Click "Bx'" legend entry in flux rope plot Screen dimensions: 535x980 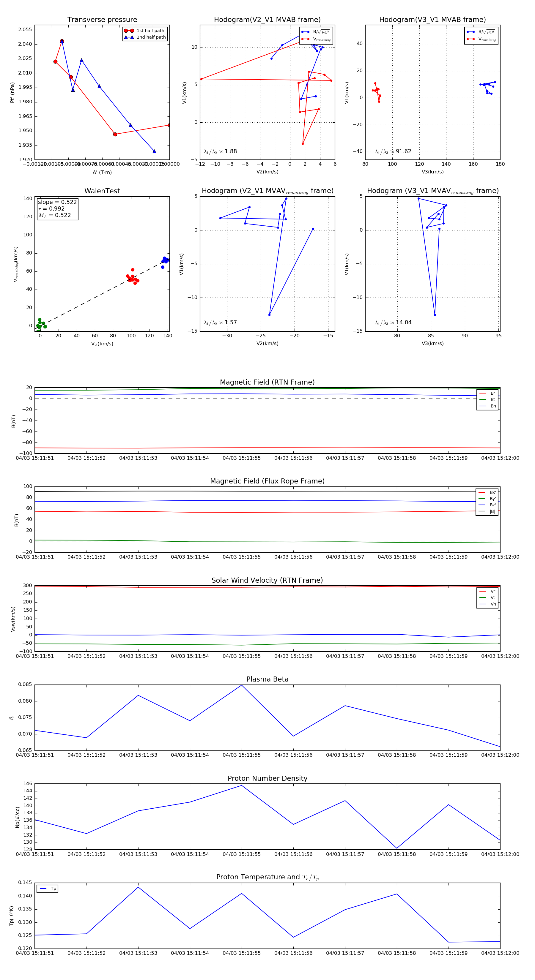pos(487,492)
